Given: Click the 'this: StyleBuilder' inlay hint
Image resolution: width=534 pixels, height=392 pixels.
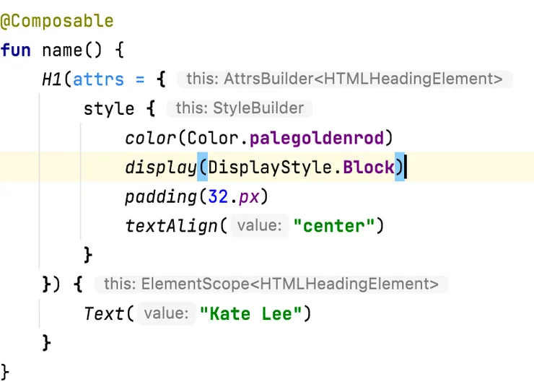Looking at the screenshot, I should (240, 108).
